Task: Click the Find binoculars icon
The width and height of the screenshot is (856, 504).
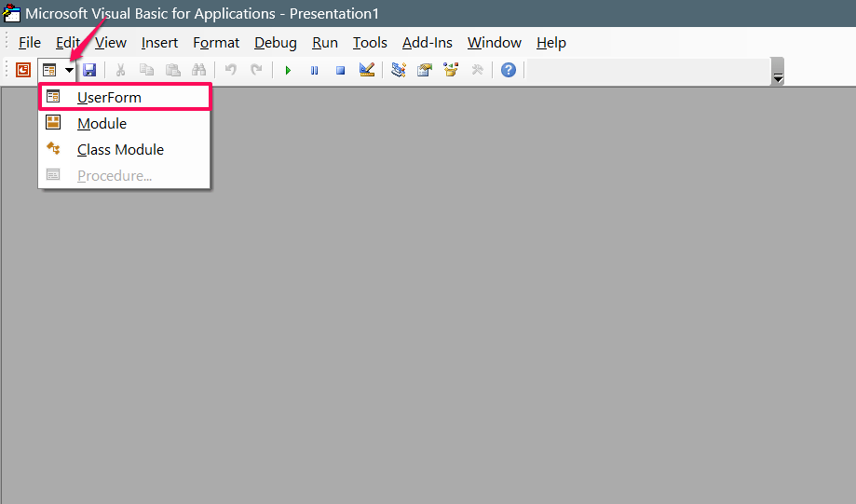Action: click(198, 70)
